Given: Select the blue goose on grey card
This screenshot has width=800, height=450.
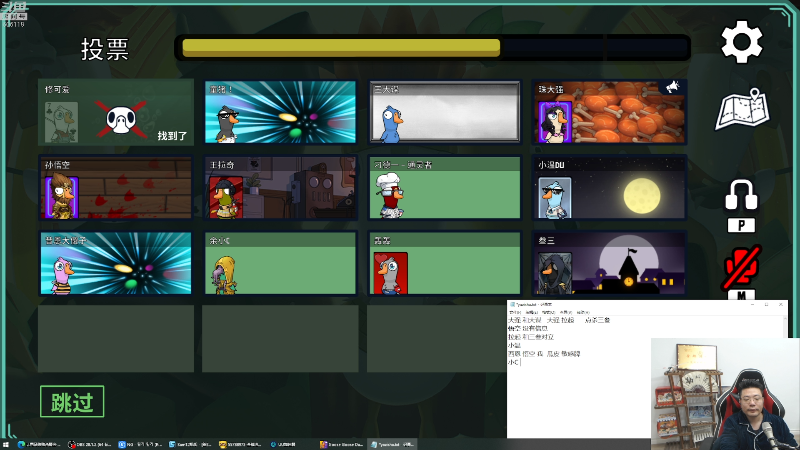Looking at the screenshot, I should (x=444, y=112).
